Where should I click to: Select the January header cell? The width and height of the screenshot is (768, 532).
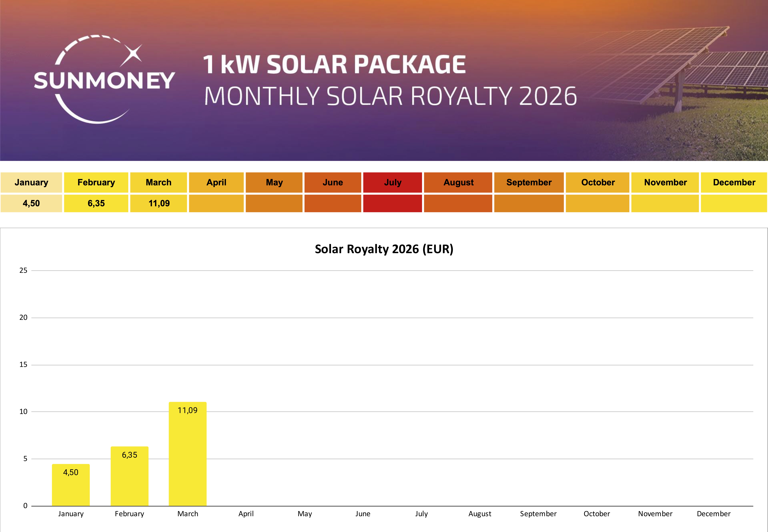coord(31,182)
